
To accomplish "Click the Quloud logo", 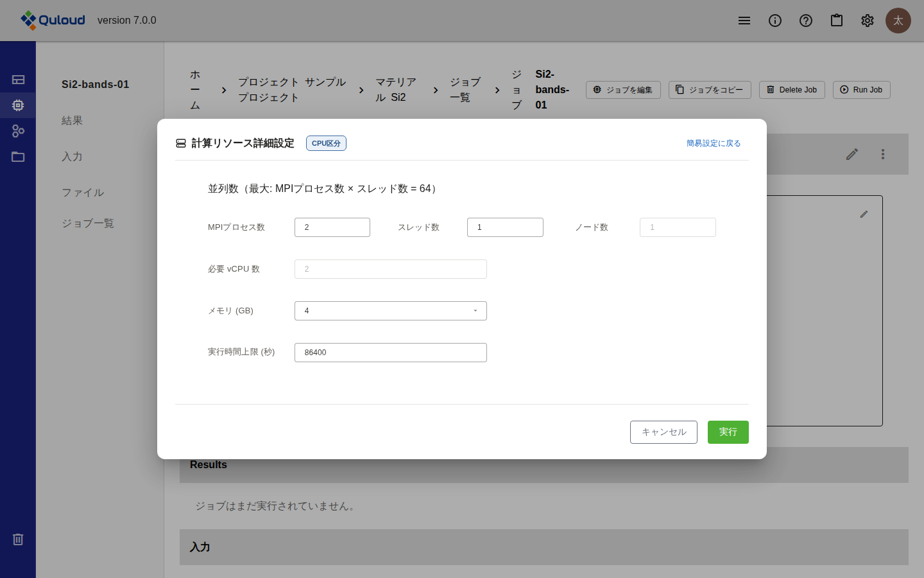I will click(53, 21).
